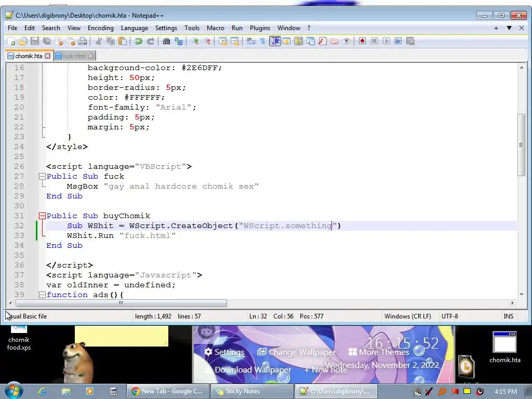Click Settings in the Chrome new tab page

(224, 352)
